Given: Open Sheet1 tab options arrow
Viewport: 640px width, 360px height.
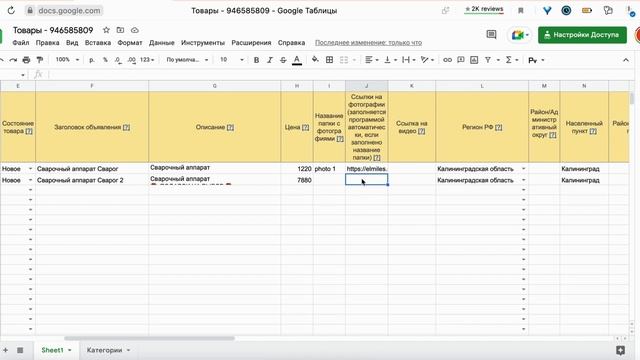Looking at the screenshot, I should [70, 350].
